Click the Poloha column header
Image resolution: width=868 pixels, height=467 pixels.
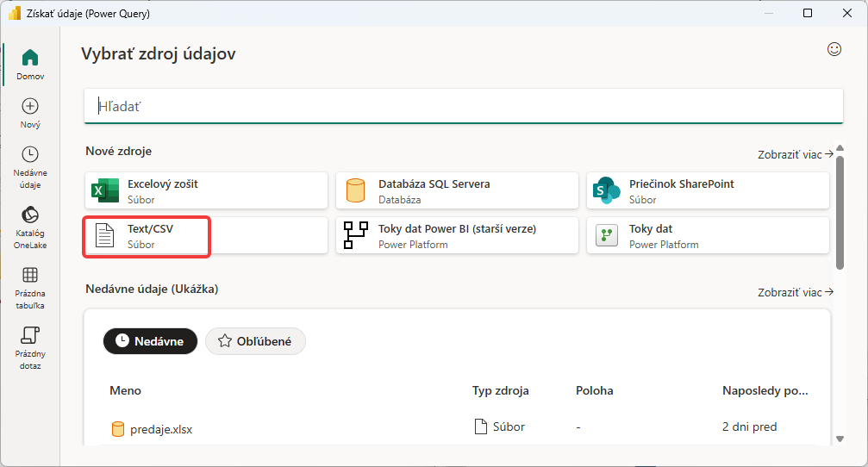(x=595, y=390)
